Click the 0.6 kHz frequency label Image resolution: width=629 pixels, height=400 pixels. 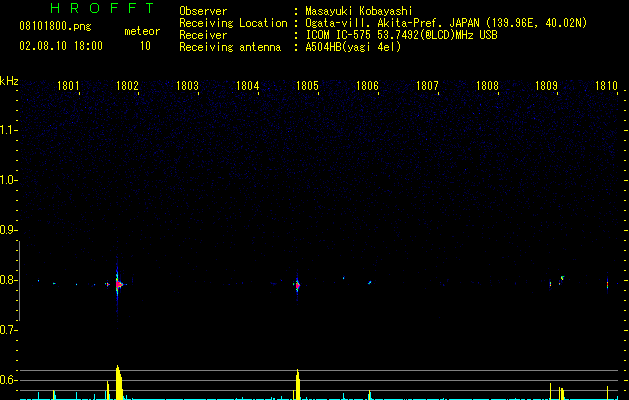tap(9, 380)
